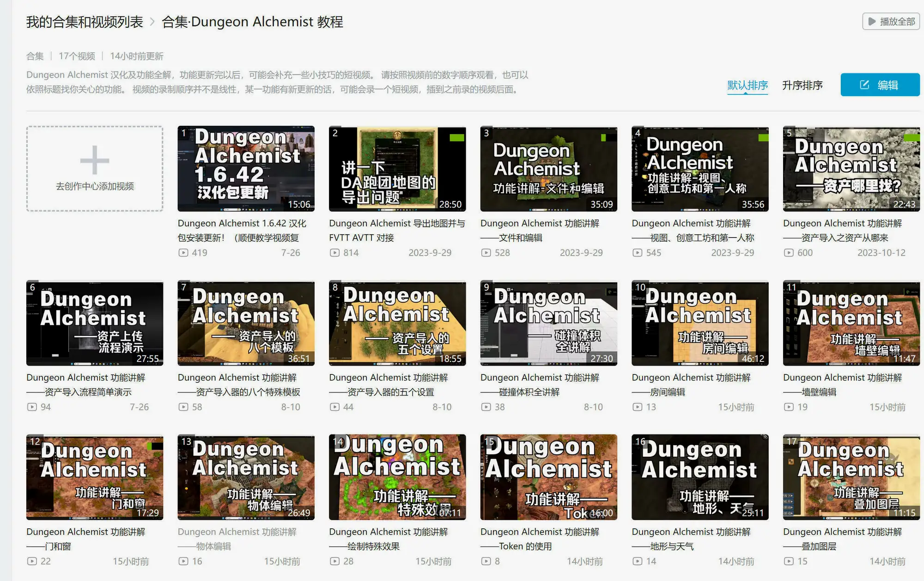Viewport: 924px width, 581px height.
Task: Click play-count icon next to 58
Action: pos(183,407)
